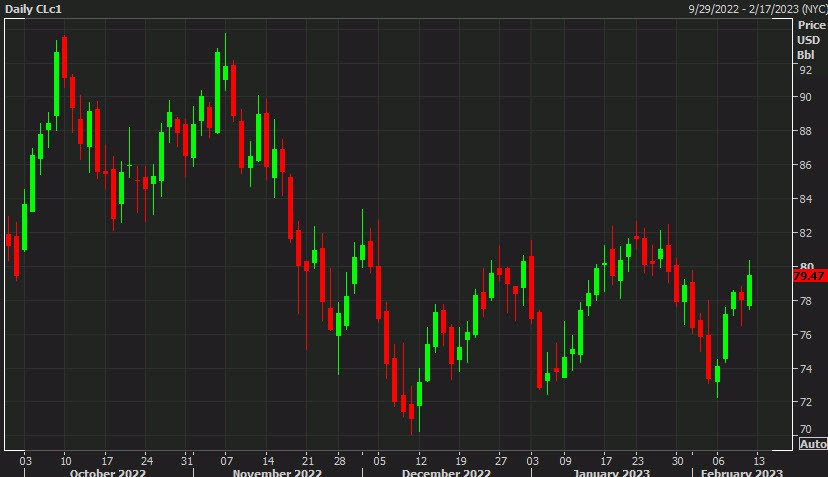Viewport: 828px width, 477px height.
Task: Click the 78 price axis label
Action: [x=805, y=301]
